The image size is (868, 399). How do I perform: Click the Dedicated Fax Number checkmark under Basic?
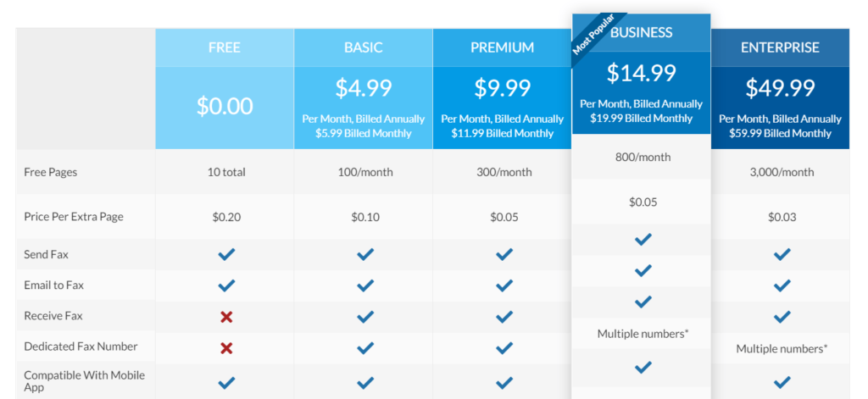[365, 348]
